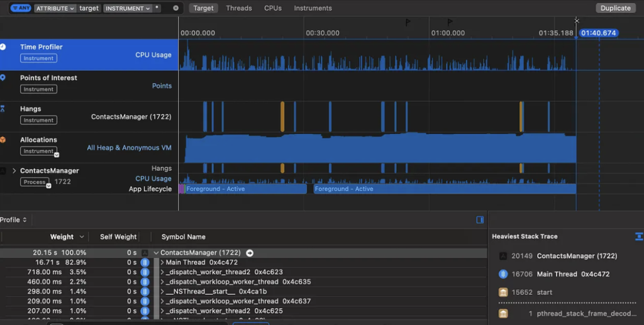644x325 pixels.
Task: Click first flag marker on timeline ruler
Action: [x=408, y=22]
